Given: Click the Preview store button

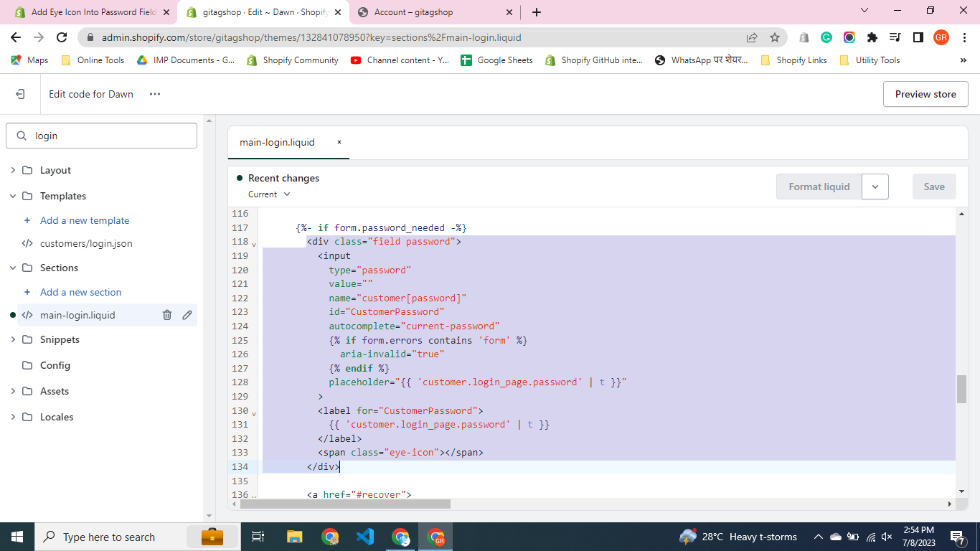Looking at the screenshot, I should point(925,94).
